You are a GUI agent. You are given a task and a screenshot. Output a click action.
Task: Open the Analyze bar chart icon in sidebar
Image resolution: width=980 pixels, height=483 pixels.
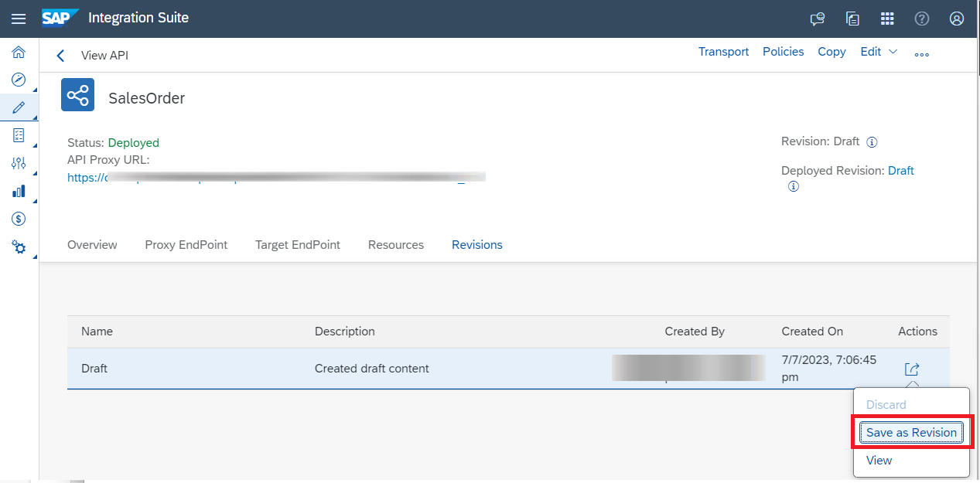tap(19, 191)
